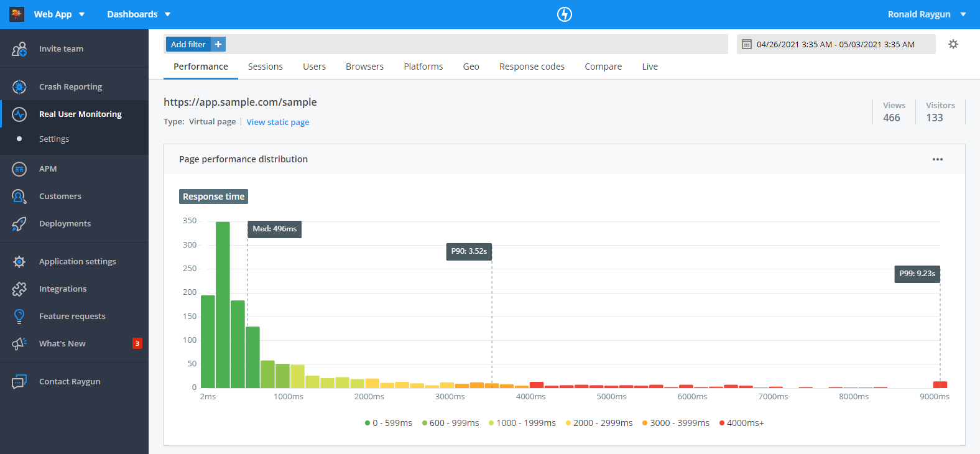Click the View static page link

coord(278,122)
